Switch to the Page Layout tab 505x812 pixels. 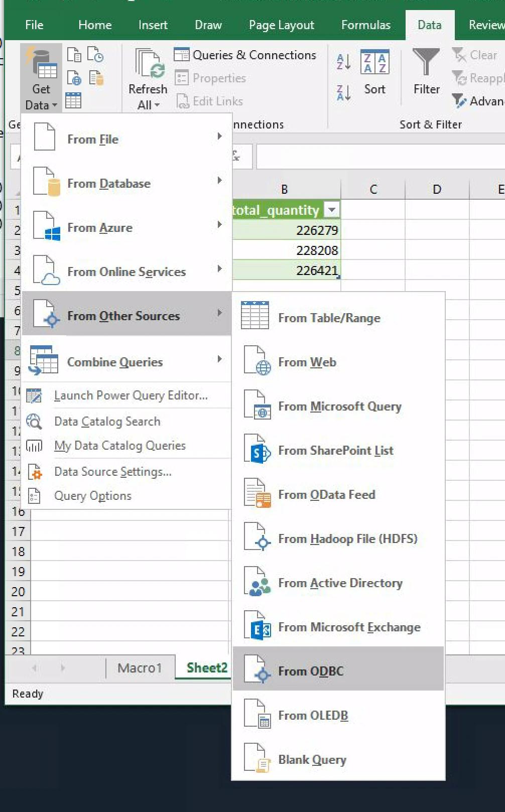click(x=282, y=25)
